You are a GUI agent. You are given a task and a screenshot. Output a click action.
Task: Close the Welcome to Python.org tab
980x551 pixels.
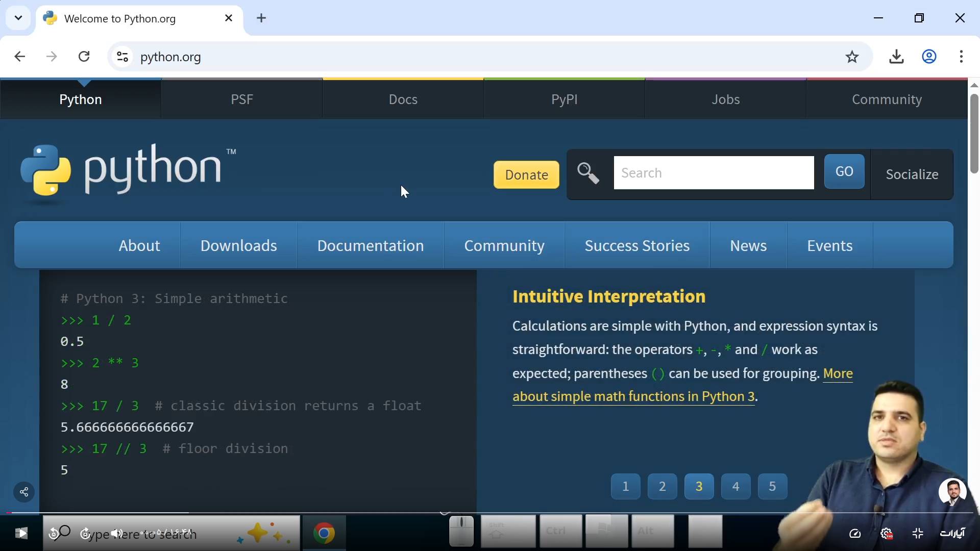229,18
